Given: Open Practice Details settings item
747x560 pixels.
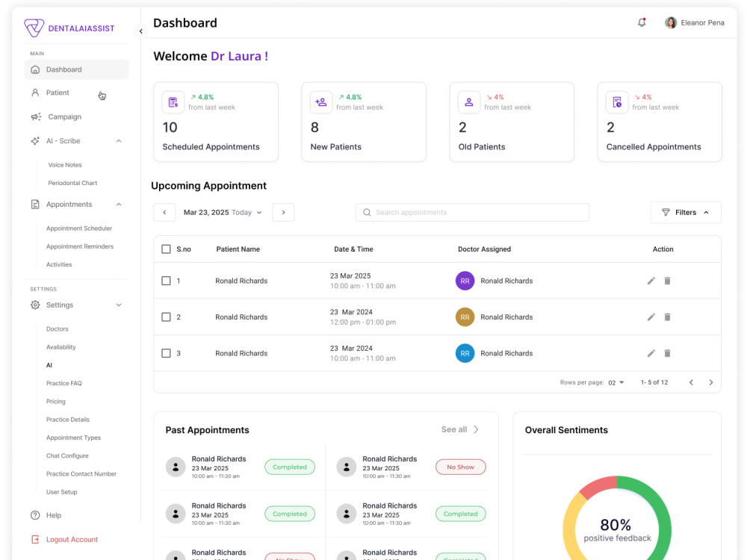Looking at the screenshot, I should (x=68, y=420).
